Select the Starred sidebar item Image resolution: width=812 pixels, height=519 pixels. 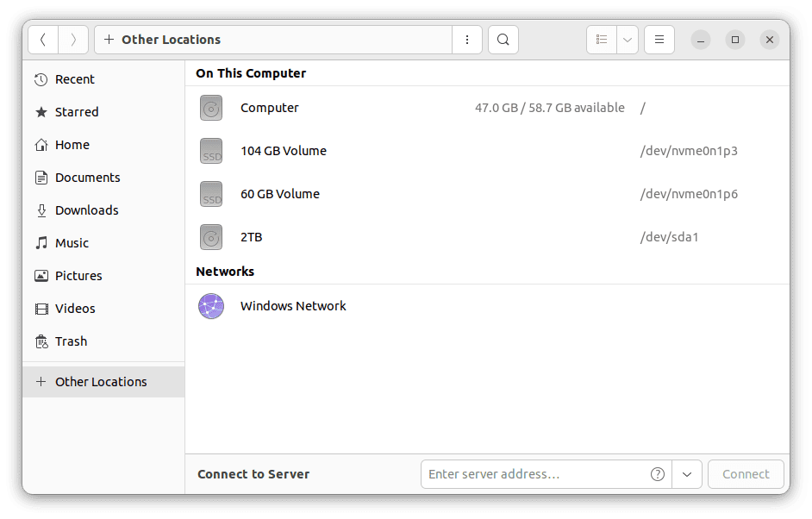(75, 111)
